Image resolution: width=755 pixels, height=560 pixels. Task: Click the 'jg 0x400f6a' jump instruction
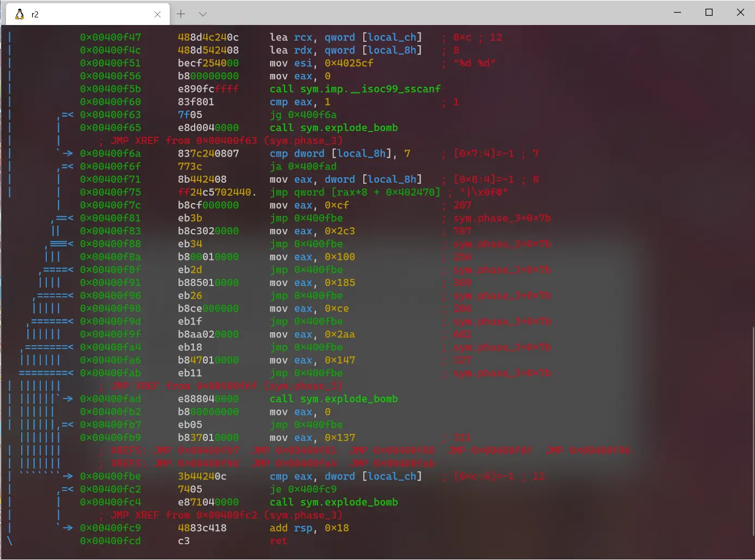click(303, 115)
